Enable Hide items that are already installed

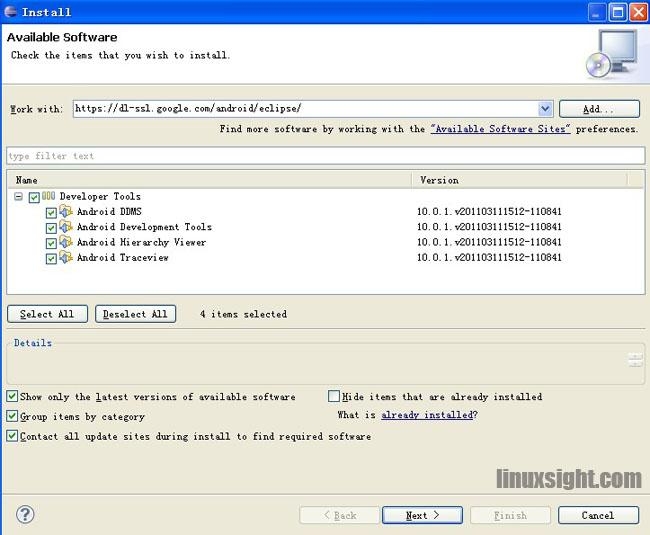coord(334,397)
